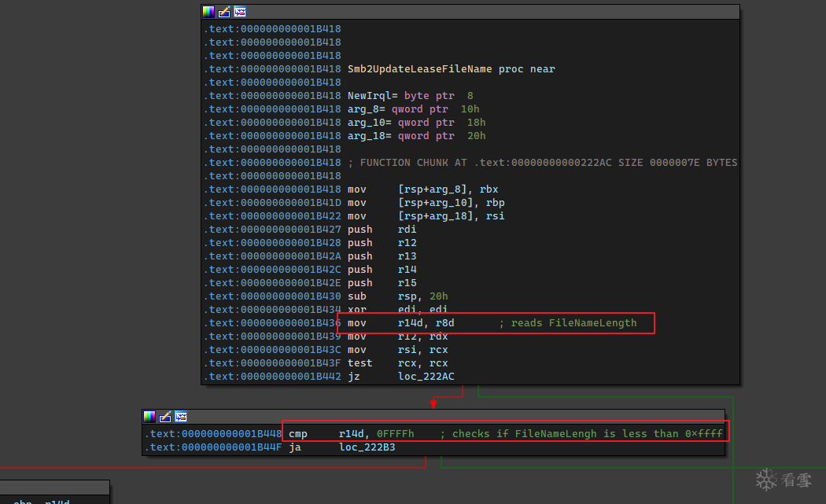
Task: Select the mov [rsp+arg_10], rbp instruction
Action: 426,203
